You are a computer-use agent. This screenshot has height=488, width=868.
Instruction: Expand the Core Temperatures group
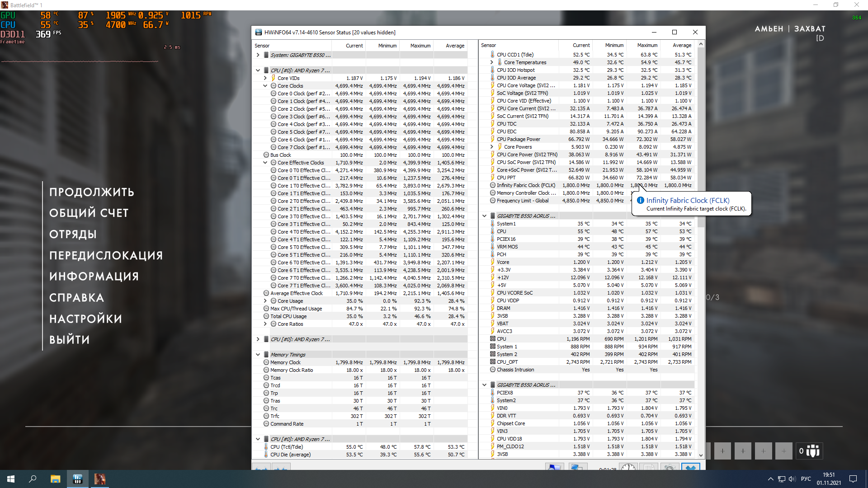point(491,62)
